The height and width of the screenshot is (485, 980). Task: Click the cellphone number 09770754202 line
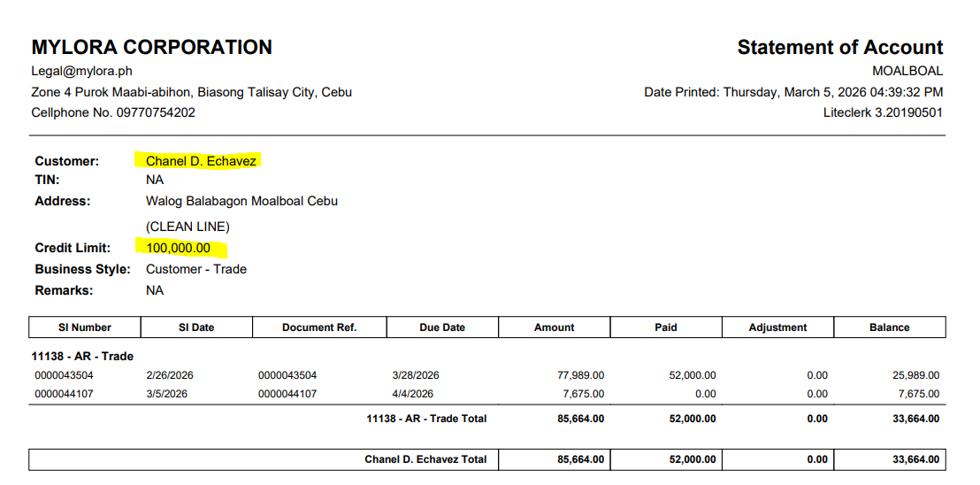pos(113,113)
